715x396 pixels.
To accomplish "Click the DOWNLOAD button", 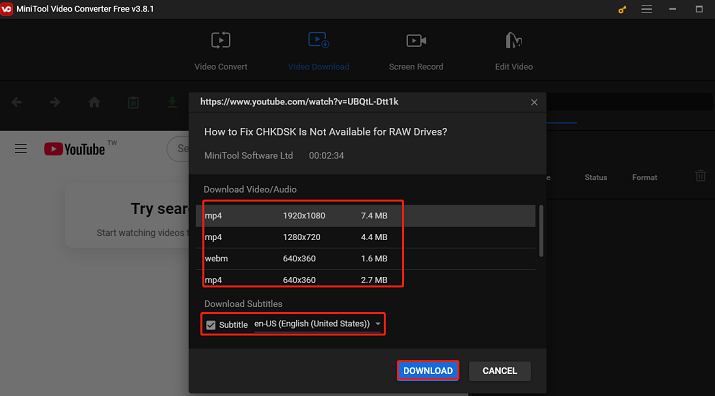I will coord(428,371).
